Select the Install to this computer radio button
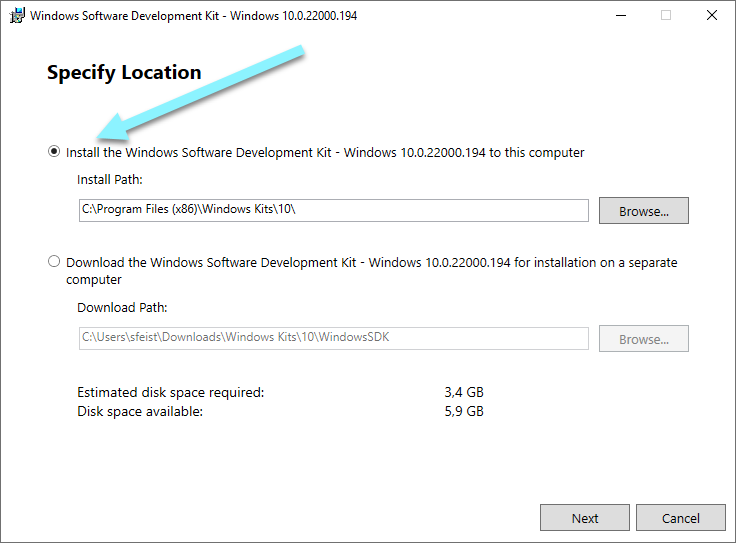The height and width of the screenshot is (543, 736). [x=54, y=152]
